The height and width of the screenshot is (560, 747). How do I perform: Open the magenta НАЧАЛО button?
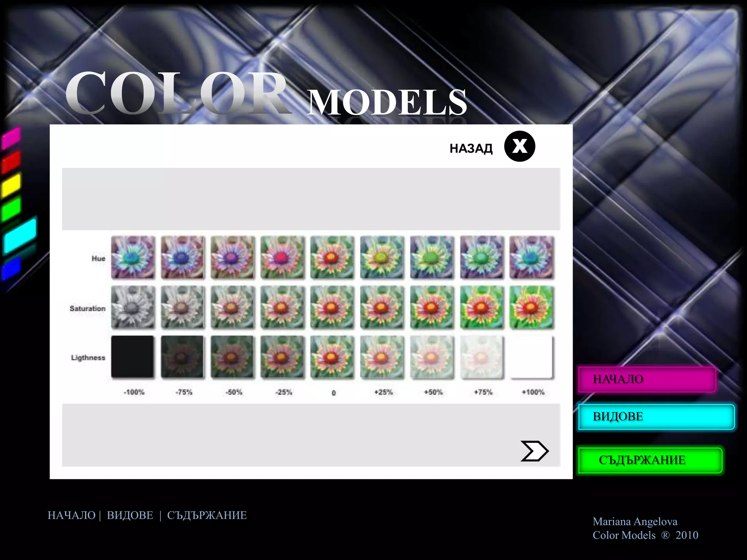647,380
